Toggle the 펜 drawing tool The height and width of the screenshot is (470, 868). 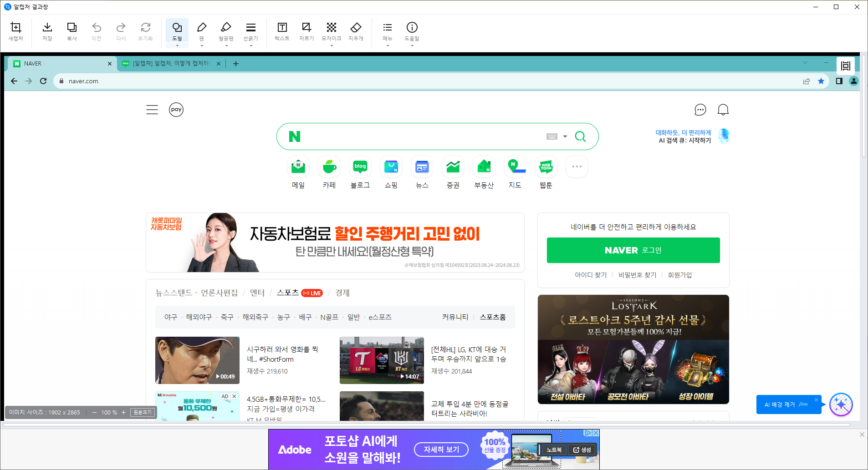click(202, 29)
